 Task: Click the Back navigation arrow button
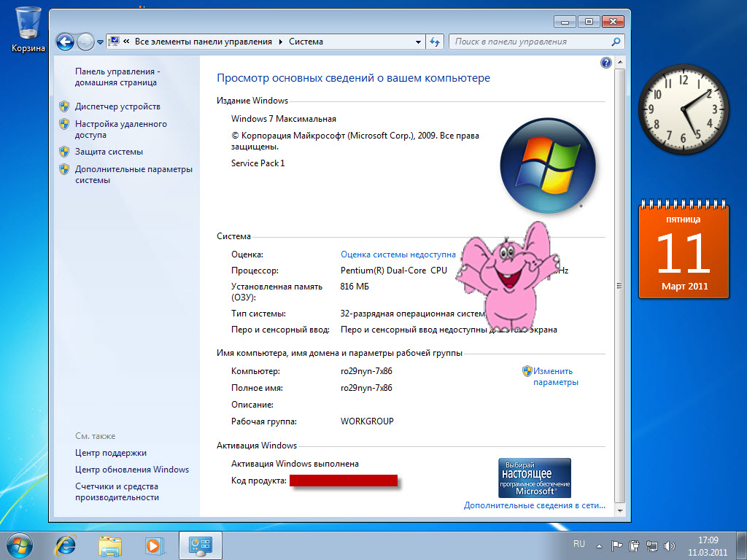65,42
